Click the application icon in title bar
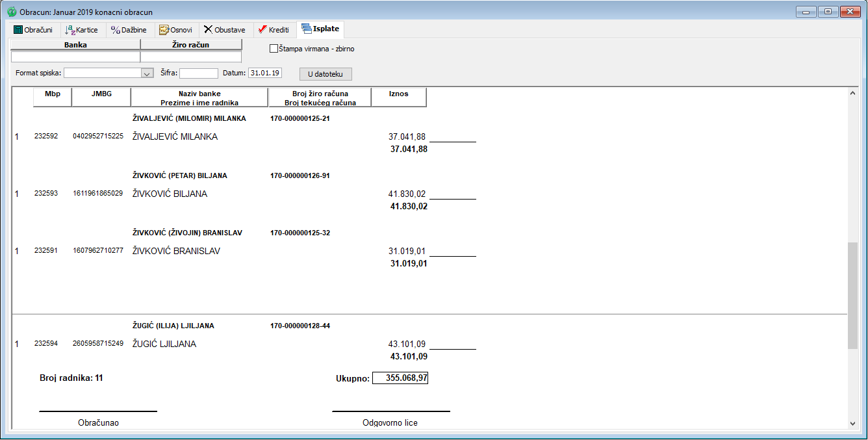Viewport: 868px width, 440px height. coord(11,12)
